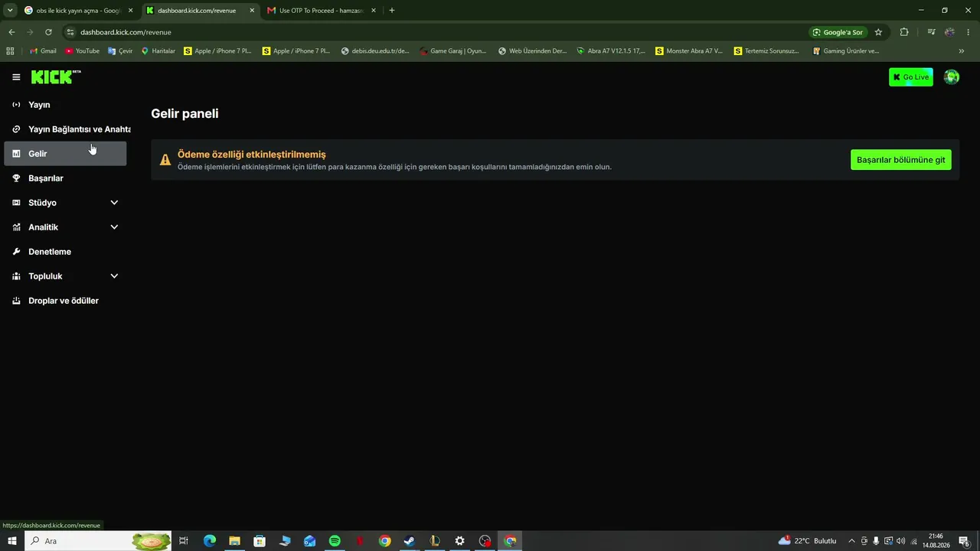Open Microsoft Edge from taskbar
The width and height of the screenshot is (980, 551).
click(x=209, y=541)
